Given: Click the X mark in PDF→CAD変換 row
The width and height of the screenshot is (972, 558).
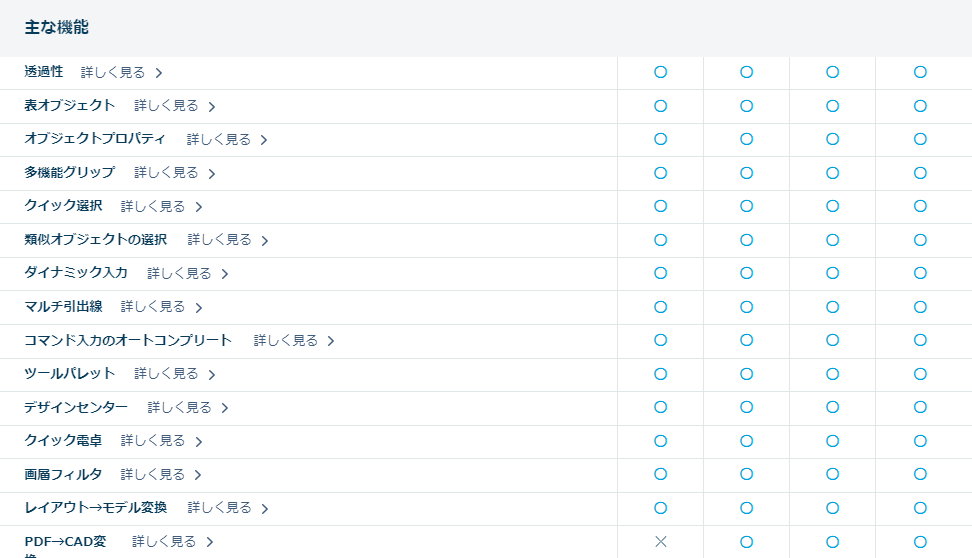Looking at the screenshot, I should point(660,541).
